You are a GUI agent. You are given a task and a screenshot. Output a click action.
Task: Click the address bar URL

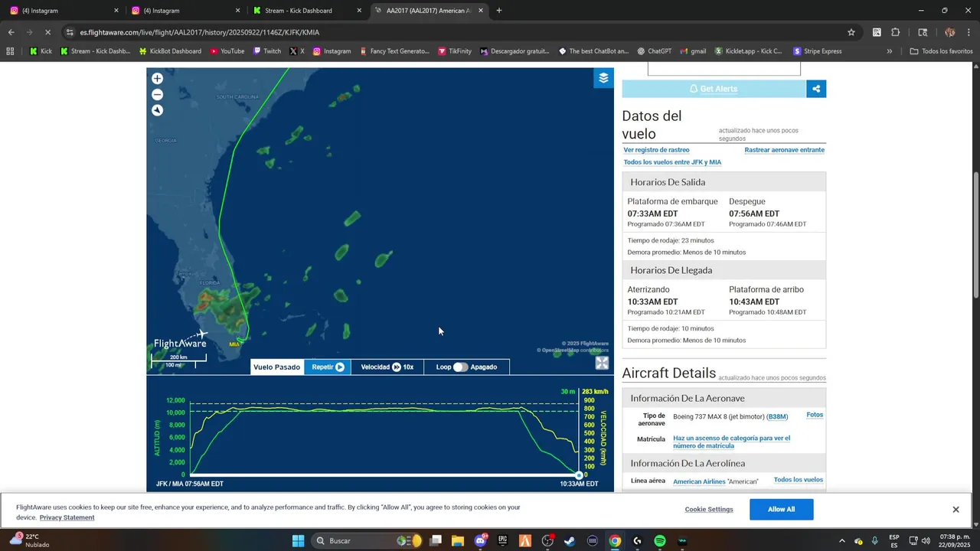[x=199, y=32]
